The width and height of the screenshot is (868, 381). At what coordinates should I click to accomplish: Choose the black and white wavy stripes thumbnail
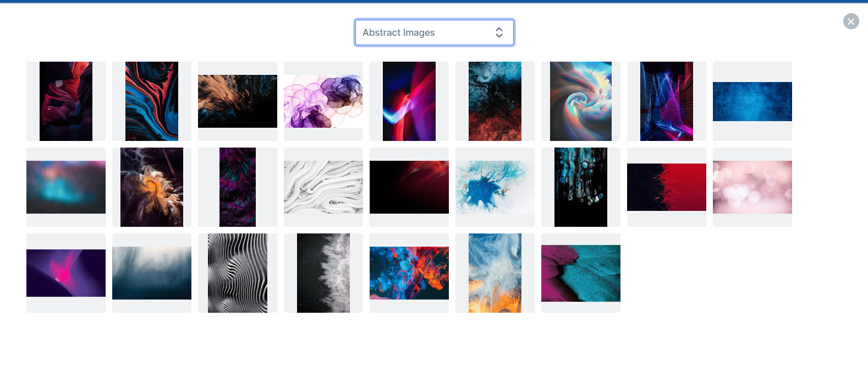[x=238, y=273]
